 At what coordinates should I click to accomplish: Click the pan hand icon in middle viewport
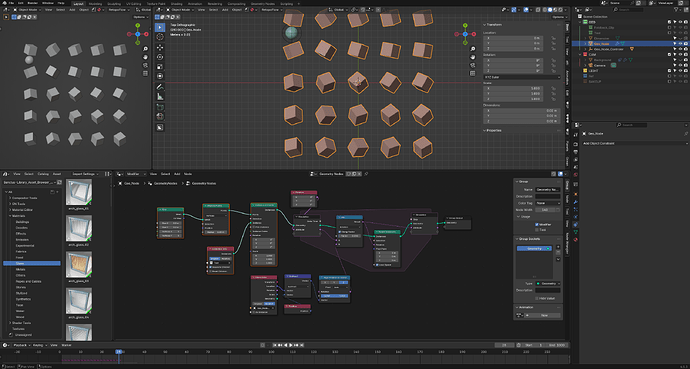tap(473, 57)
